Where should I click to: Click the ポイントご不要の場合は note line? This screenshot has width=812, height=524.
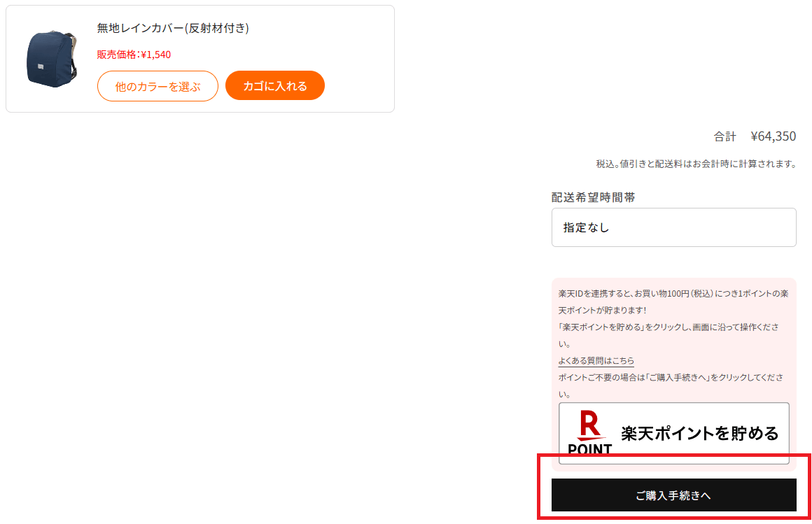[x=671, y=378]
